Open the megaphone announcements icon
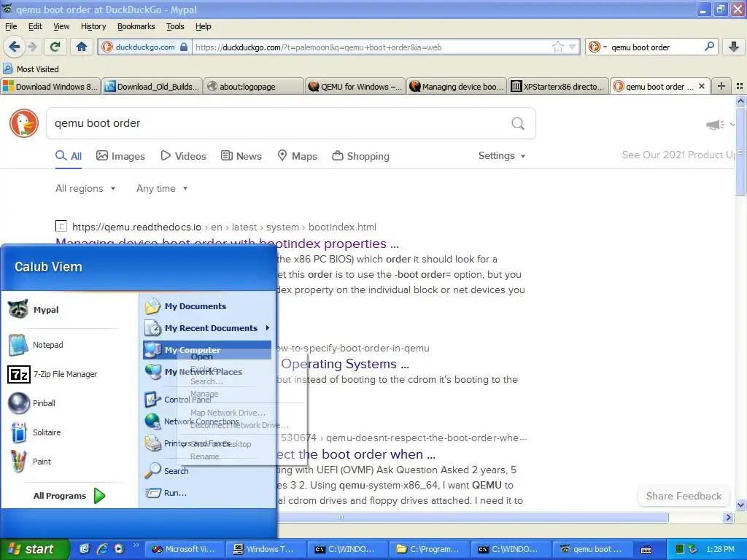The width and height of the screenshot is (747, 560). tap(715, 125)
